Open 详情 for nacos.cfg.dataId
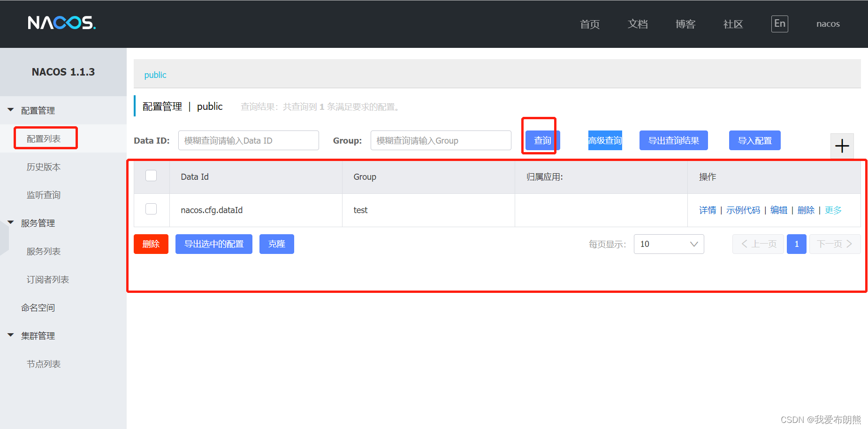Viewport: 868px width, 429px height. (x=708, y=210)
